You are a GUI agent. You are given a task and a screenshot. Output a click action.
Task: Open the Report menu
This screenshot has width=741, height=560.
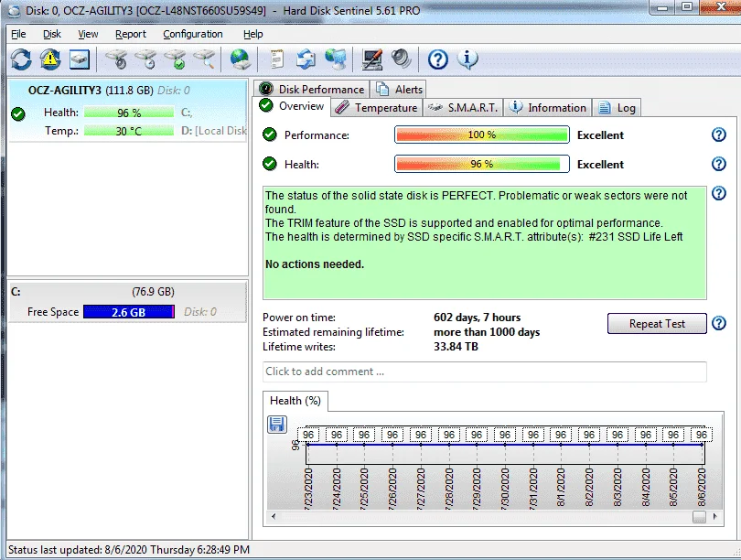pos(131,34)
